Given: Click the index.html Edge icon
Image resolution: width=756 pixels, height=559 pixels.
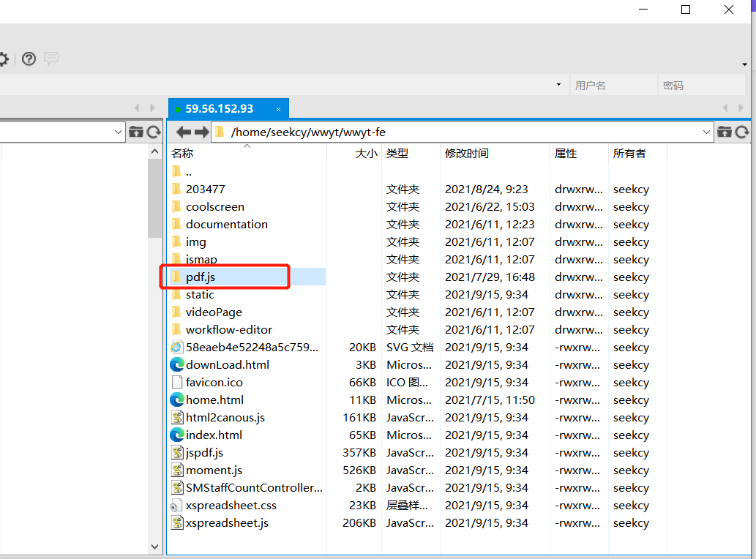Looking at the screenshot, I should click(x=177, y=435).
